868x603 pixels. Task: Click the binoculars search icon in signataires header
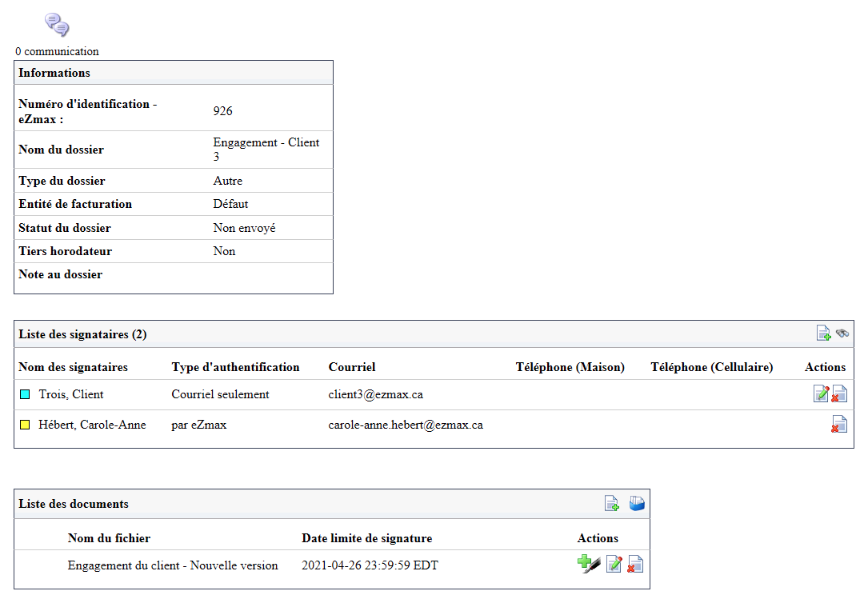pyautogui.click(x=842, y=333)
